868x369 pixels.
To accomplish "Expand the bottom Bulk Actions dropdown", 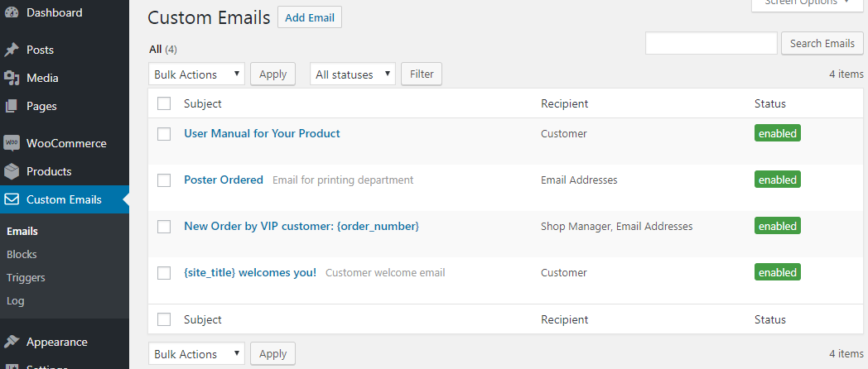I will tap(196, 353).
